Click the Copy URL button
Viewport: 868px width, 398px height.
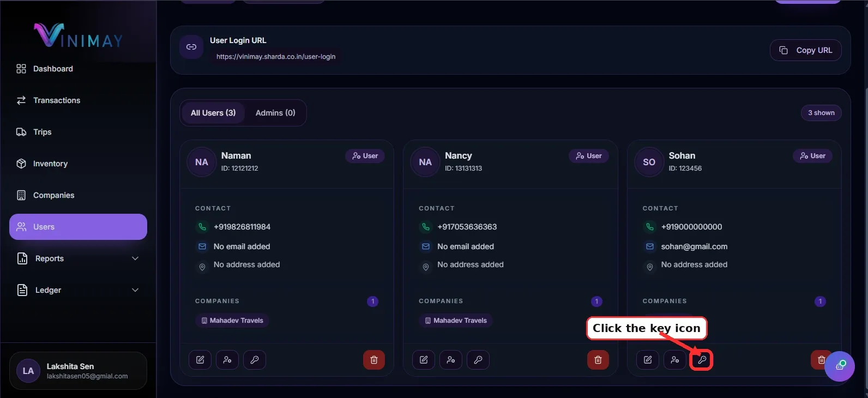point(805,50)
